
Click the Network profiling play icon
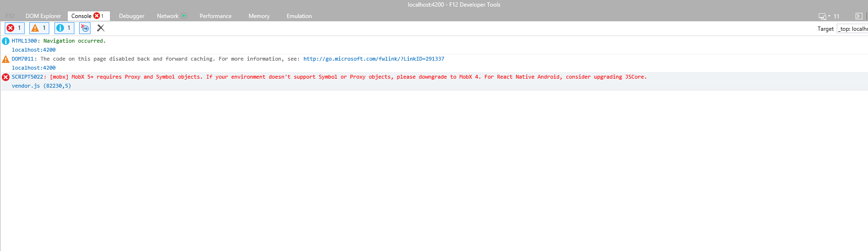pyautogui.click(x=184, y=16)
